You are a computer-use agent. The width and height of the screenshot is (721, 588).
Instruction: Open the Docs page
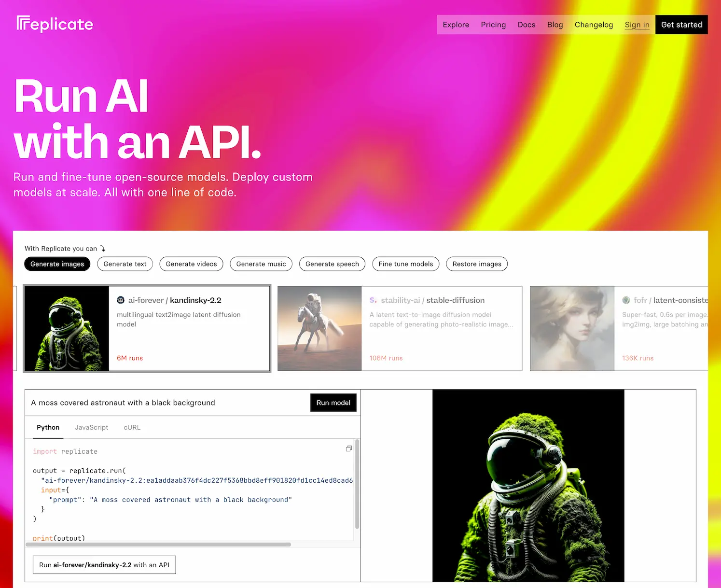pyautogui.click(x=526, y=25)
